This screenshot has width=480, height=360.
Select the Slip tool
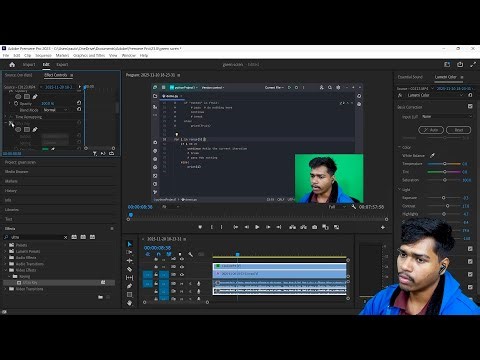130,277
